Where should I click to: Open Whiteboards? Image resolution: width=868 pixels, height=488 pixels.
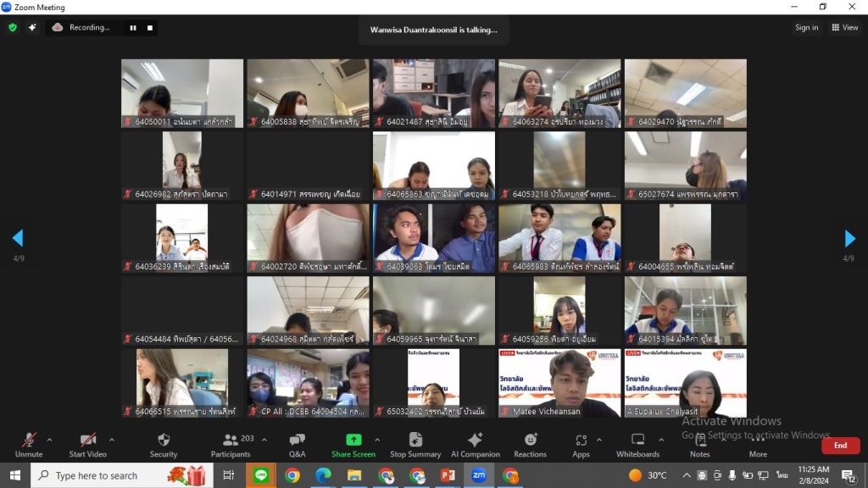tap(637, 446)
